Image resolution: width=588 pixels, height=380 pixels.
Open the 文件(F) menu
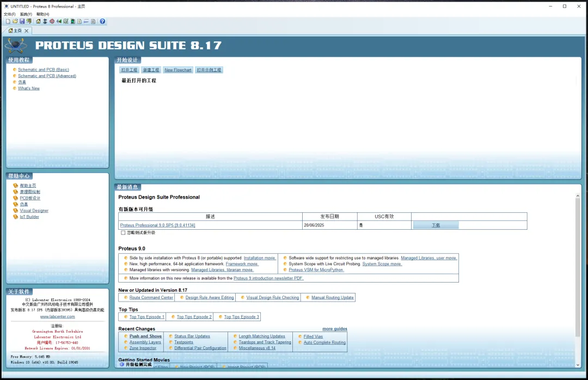tap(10, 14)
